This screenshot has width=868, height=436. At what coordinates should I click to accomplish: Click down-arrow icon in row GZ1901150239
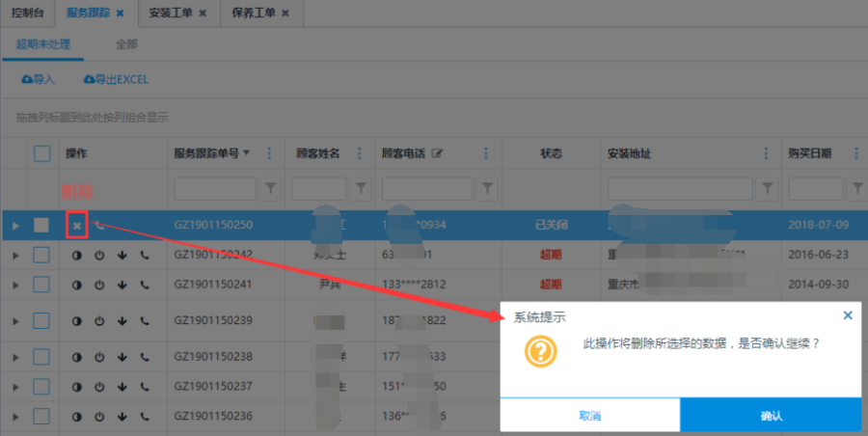(x=122, y=320)
